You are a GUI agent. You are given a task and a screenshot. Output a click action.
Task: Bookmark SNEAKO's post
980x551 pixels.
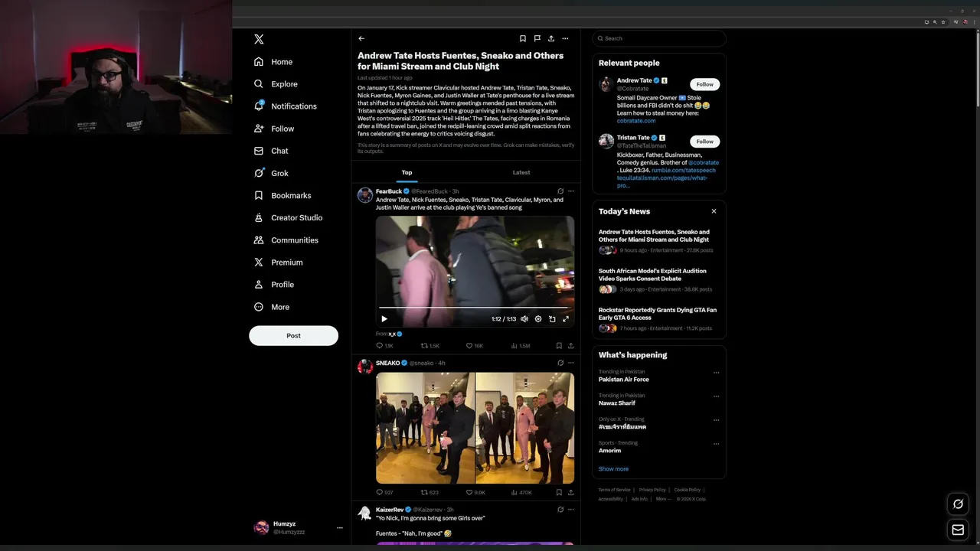(559, 493)
